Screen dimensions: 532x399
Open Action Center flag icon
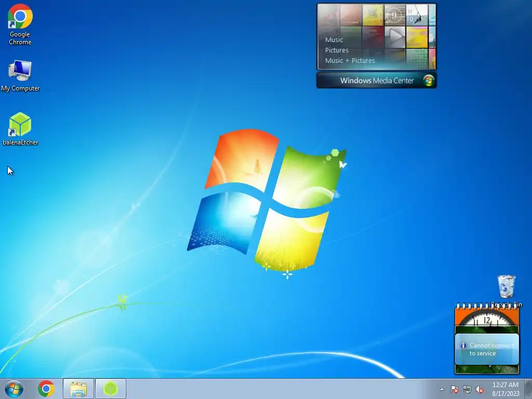pos(454,389)
